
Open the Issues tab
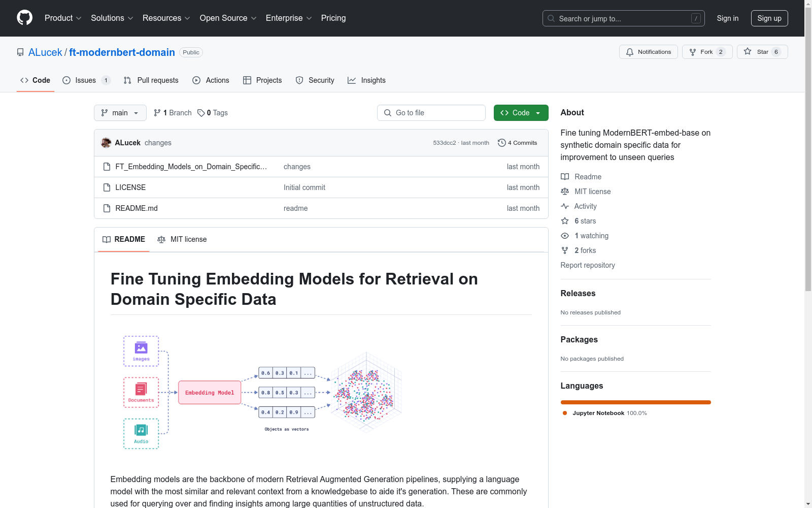86,80
